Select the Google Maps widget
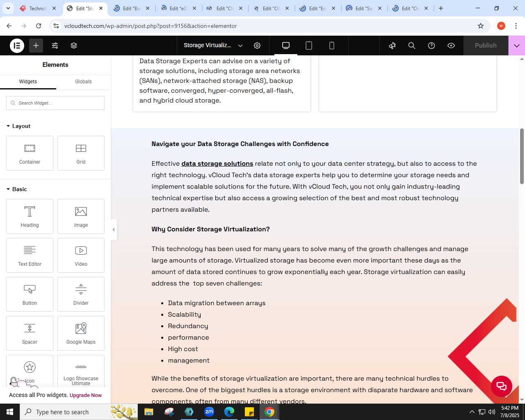525x420 pixels. [81, 333]
